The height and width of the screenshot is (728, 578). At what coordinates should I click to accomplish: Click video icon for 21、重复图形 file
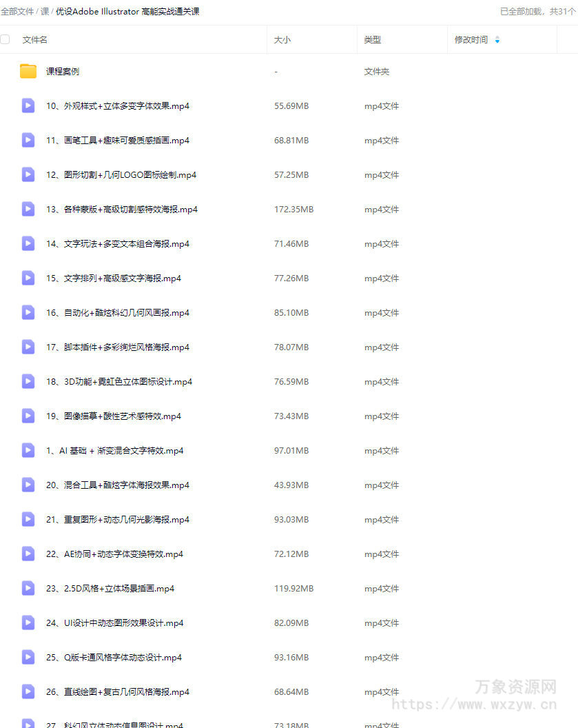click(x=28, y=520)
